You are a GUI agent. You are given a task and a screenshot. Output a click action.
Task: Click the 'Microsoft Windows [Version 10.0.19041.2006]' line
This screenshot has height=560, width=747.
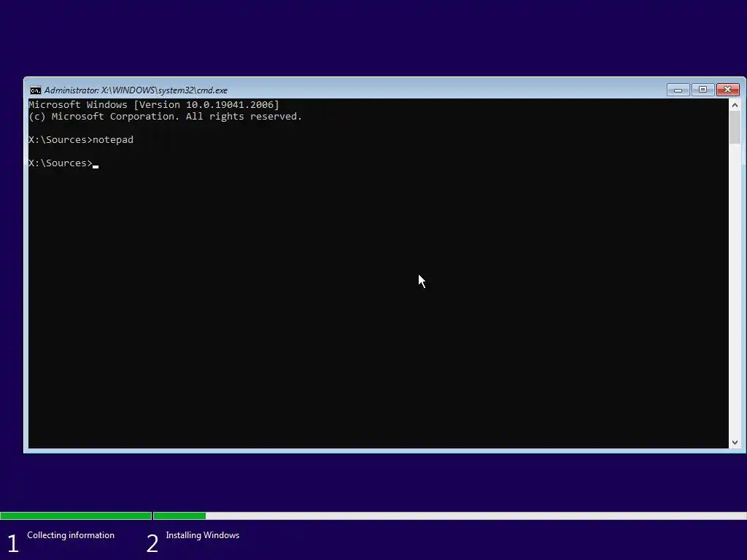153,105
